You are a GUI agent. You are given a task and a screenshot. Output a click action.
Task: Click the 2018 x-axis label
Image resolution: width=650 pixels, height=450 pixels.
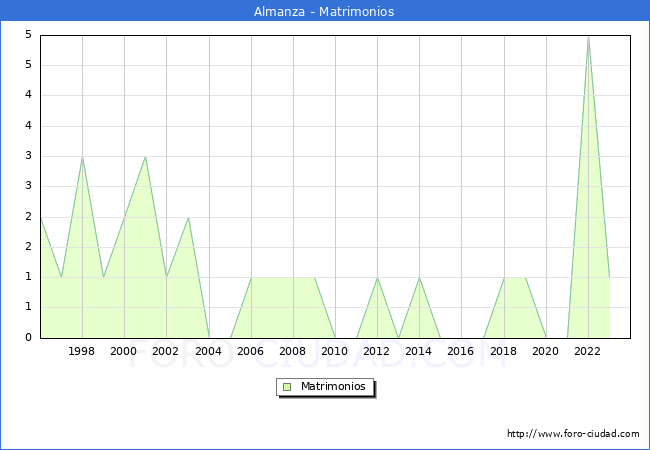coord(503,351)
